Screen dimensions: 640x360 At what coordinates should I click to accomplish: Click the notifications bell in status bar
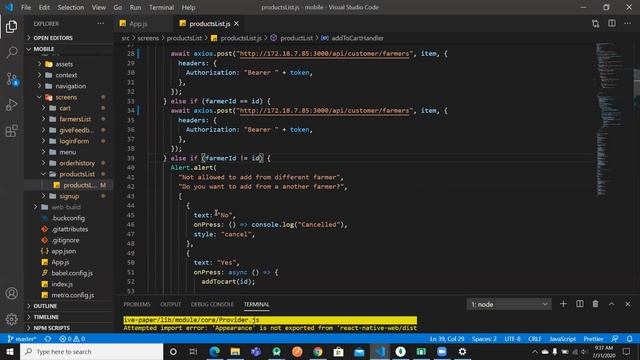pyautogui.click(x=630, y=339)
